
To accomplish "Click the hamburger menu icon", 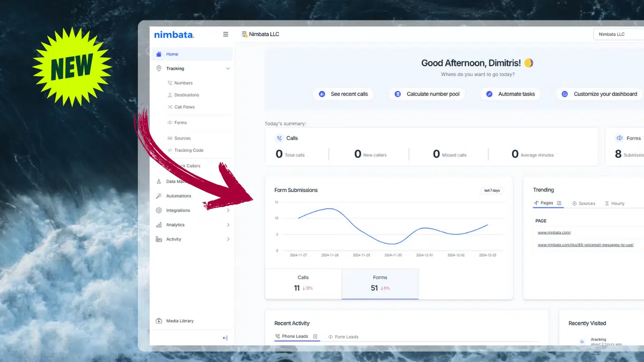I will click(x=225, y=34).
